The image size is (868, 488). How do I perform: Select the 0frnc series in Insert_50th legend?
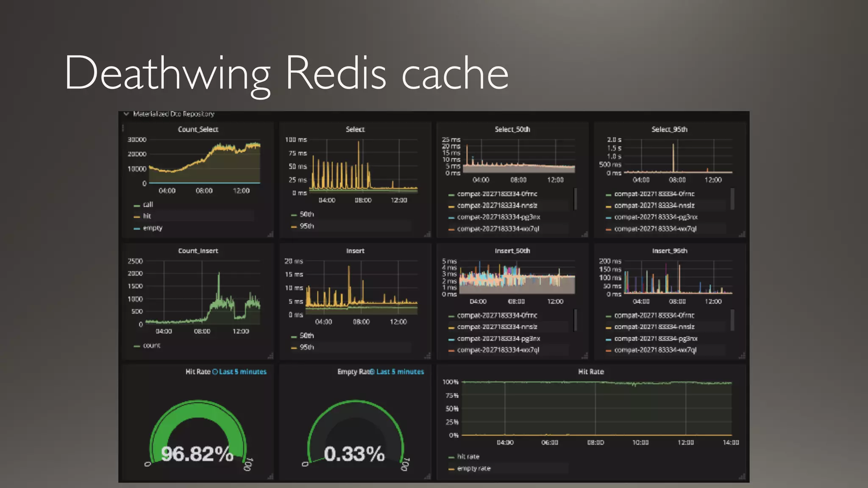click(497, 316)
